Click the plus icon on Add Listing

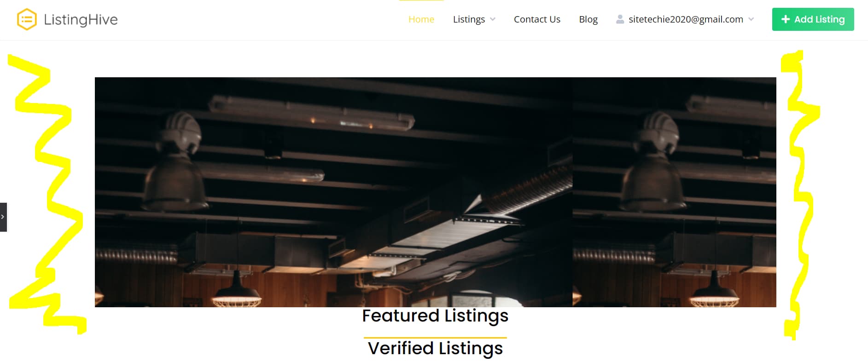coord(786,19)
